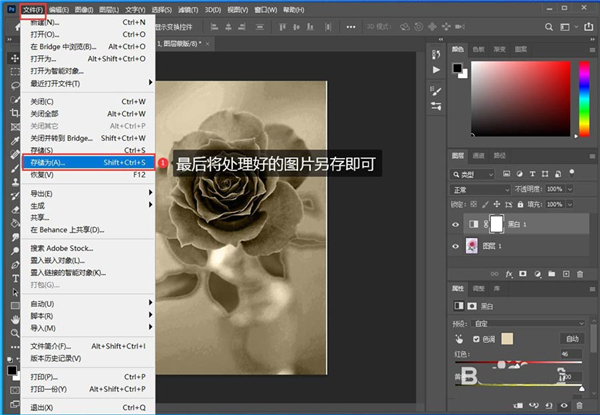The height and width of the screenshot is (415, 600).
Task: Hide the 黑白 1 adjustment layer
Action: point(457,224)
